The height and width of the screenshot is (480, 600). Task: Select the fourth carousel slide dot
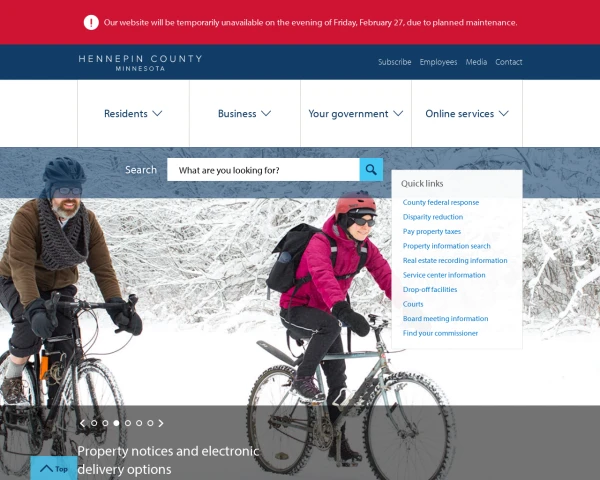[128, 423]
